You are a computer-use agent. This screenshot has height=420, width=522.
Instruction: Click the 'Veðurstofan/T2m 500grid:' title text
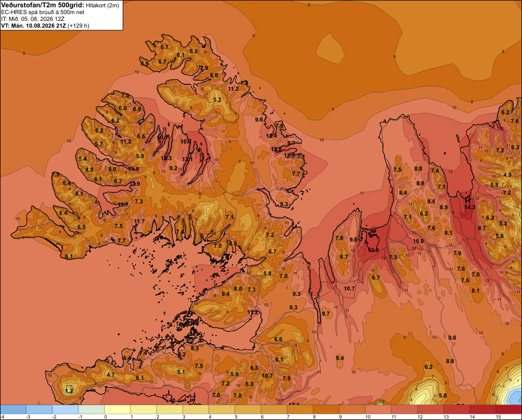(42, 5)
